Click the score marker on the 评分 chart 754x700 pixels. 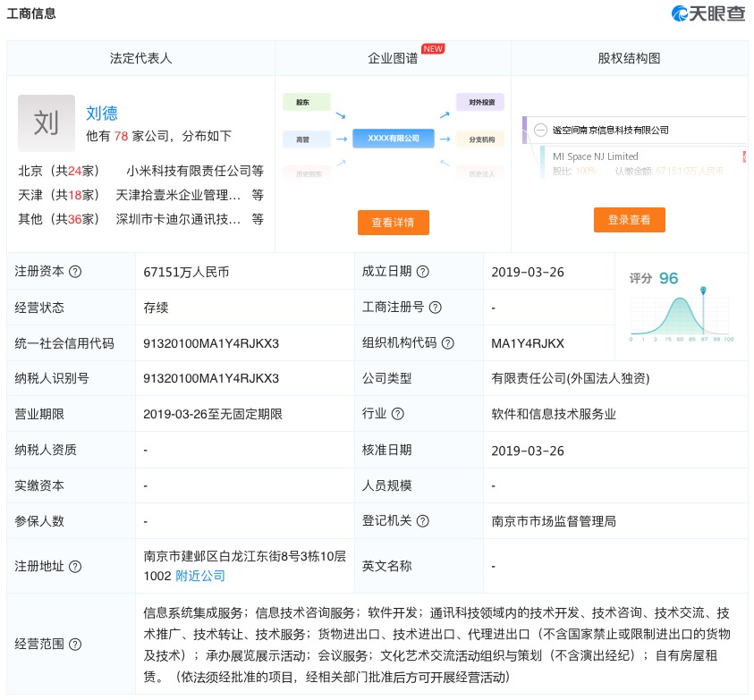tap(704, 291)
